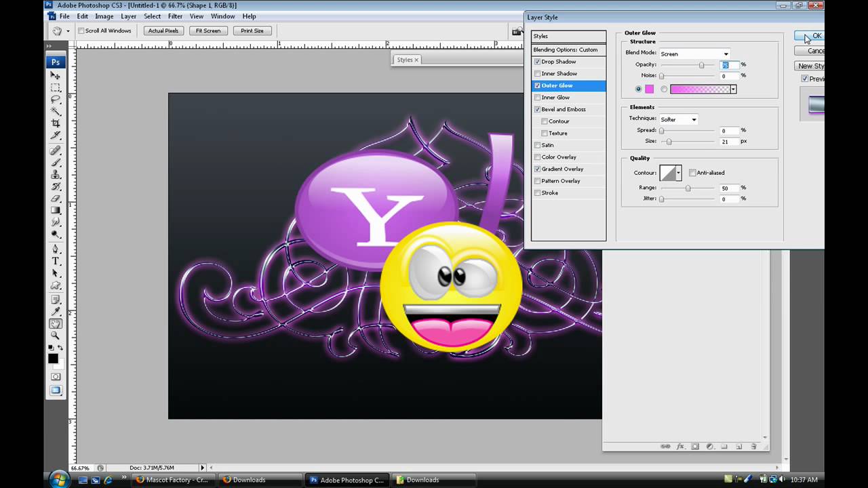Click the Print Size button
Image resolution: width=868 pixels, height=488 pixels.
click(x=252, y=30)
